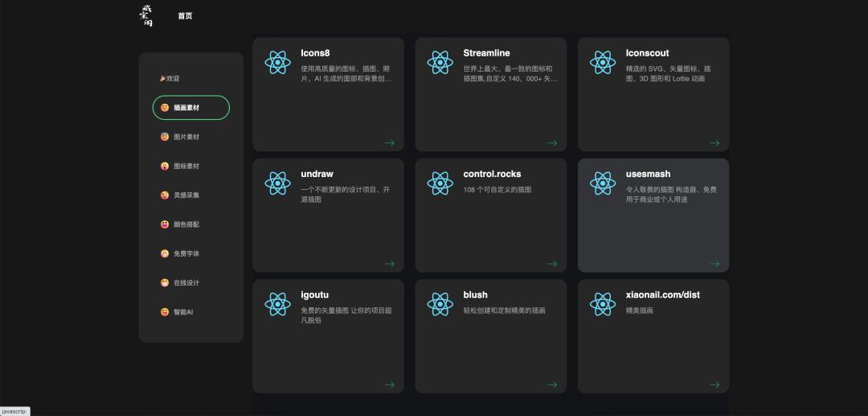The width and height of the screenshot is (868, 416).
Task: Open the control.rocks title link
Action: [x=492, y=174]
